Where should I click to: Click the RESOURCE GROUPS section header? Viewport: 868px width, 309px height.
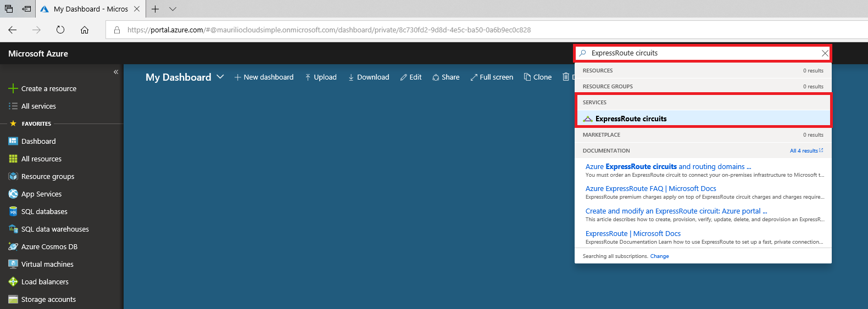point(608,86)
